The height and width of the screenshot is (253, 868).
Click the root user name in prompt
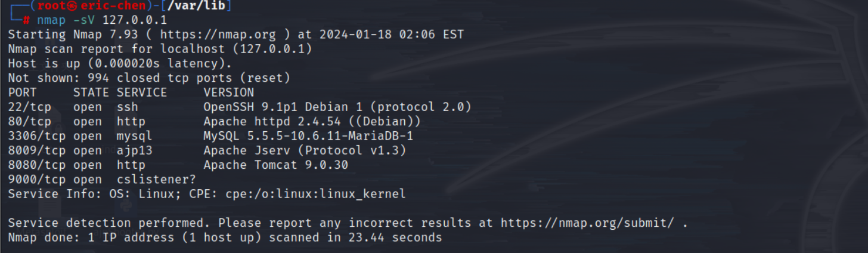(51, 6)
